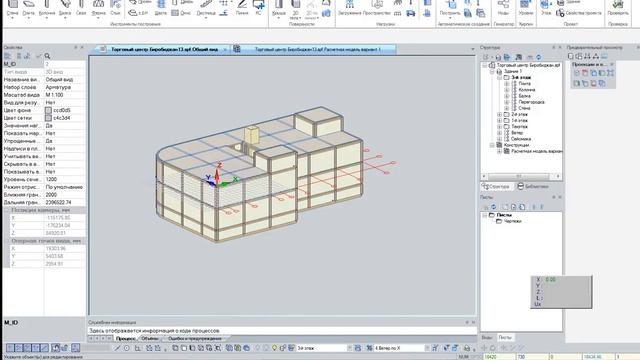Select the Окно window tool
The width and height of the screenshot is (640, 360).
point(181,13)
